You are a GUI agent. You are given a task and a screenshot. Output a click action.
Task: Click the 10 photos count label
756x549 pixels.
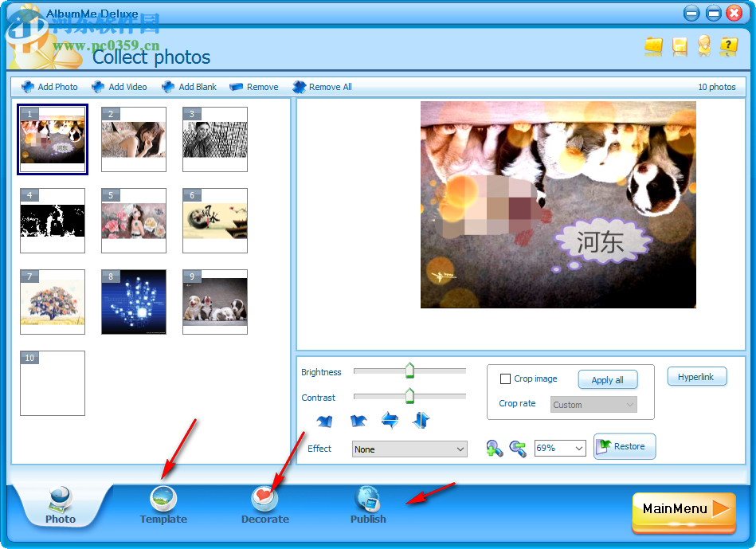(716, 87)
